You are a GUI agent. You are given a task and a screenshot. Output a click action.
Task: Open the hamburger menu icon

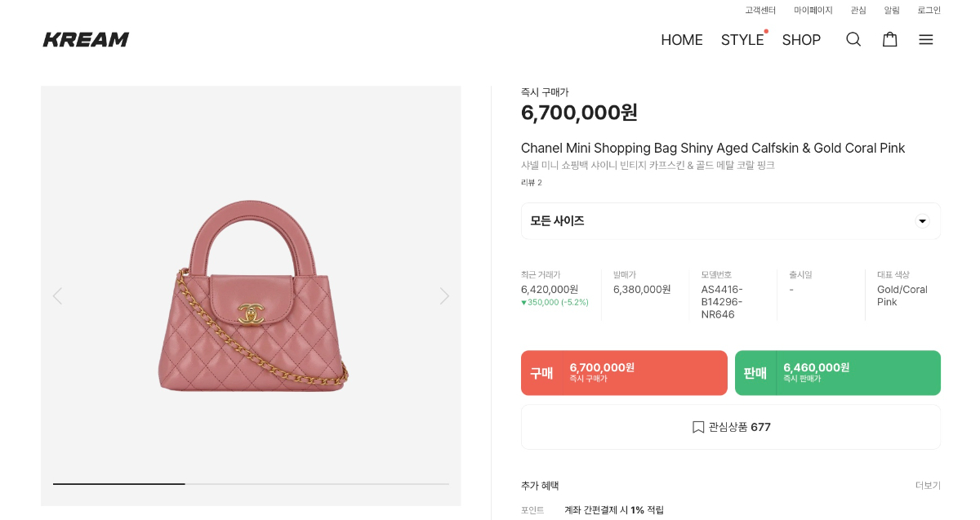(x=925, y=39)
